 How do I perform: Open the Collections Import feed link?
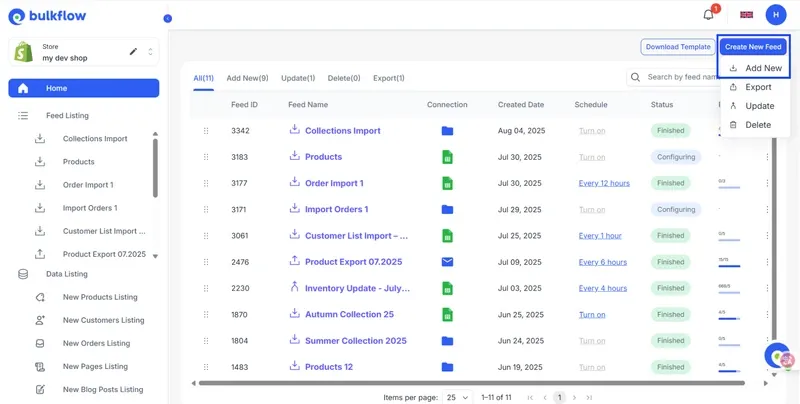click(343, 131)
